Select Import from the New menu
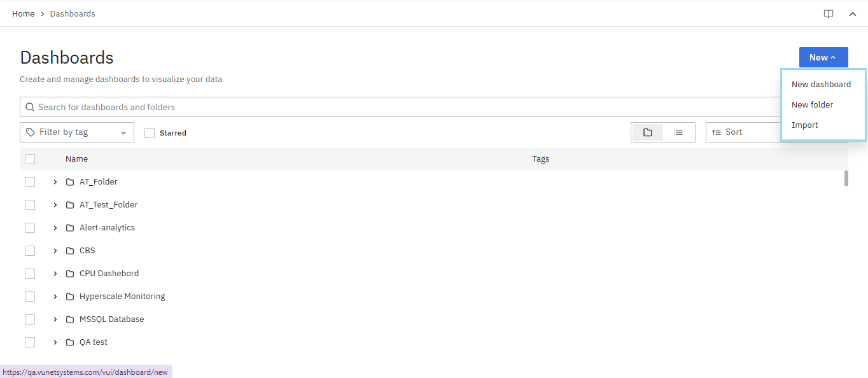Viewport: 868px width, 378px height. [805, 125]
